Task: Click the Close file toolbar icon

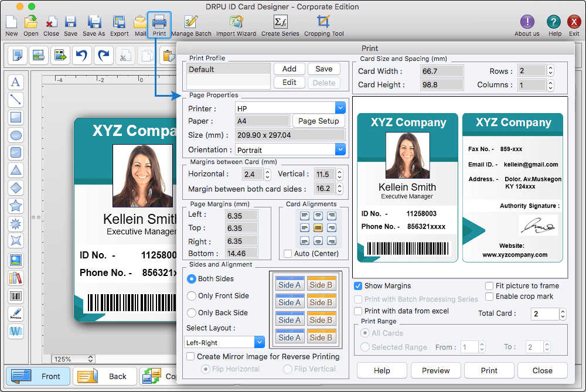Action: (x=51, y=22)
